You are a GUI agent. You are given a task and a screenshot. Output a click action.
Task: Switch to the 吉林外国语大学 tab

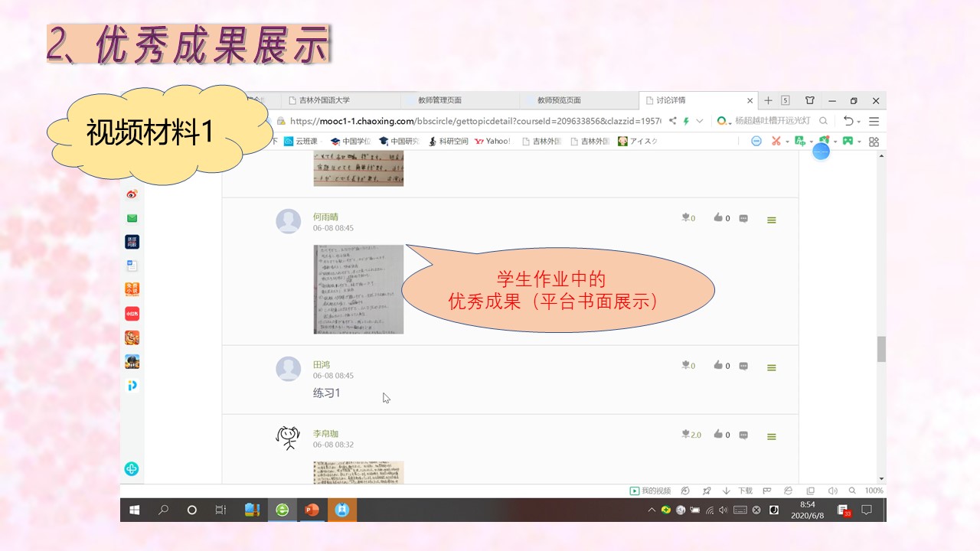[x=340, y=100]
